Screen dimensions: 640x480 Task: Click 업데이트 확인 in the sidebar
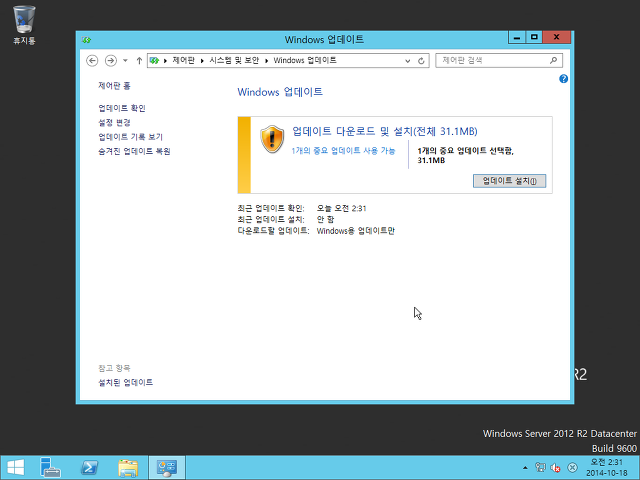pyautogui.click(x=122, y=108)
